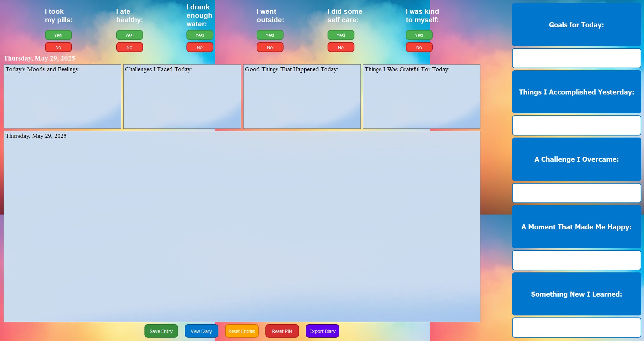
Task: Click the Something New I Learned input
Action: [x=576, y=328]
